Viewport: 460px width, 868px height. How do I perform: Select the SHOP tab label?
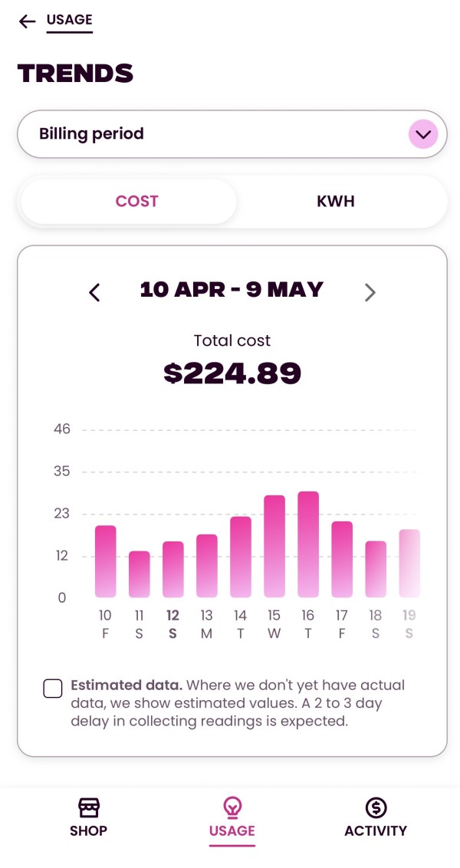[89, 831]
